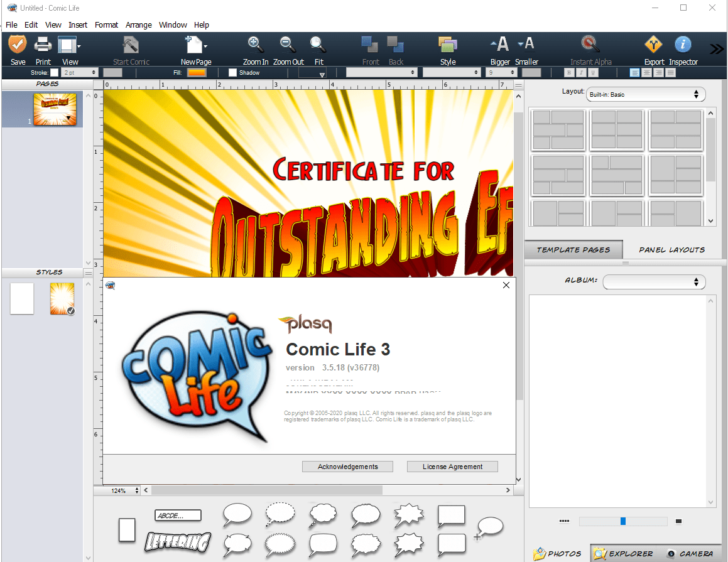This screenshot has height=562, width=728.
Task: Set text alignment to center
Action: point(647,72)
